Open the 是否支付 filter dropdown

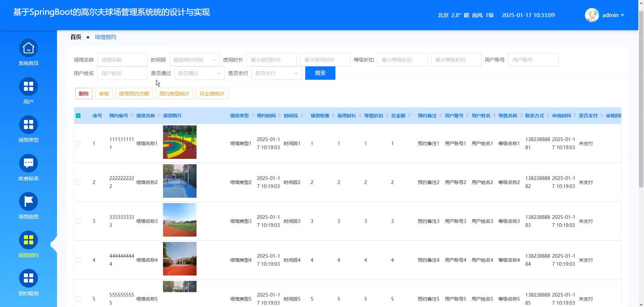(x=276, y=73)
